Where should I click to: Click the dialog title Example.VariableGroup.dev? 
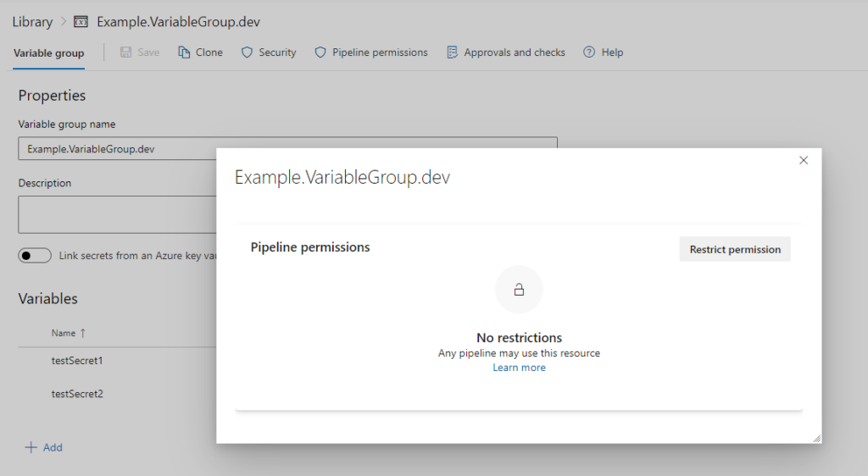tap(342, 178)
